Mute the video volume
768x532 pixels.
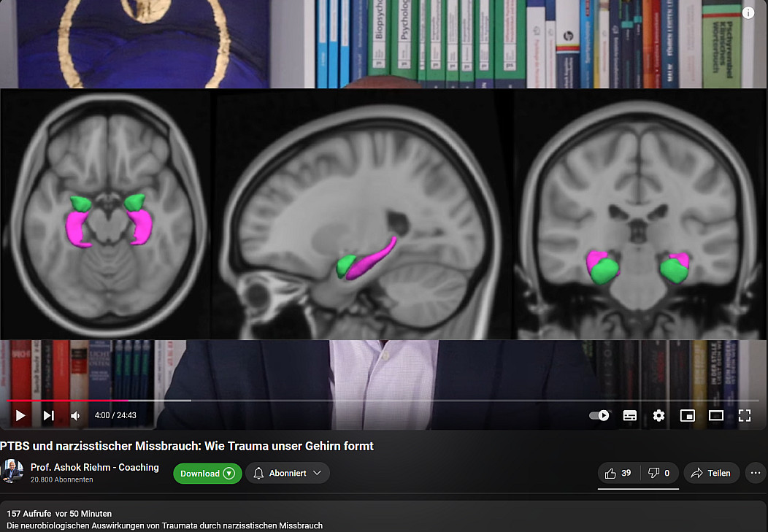pos(75,415)
